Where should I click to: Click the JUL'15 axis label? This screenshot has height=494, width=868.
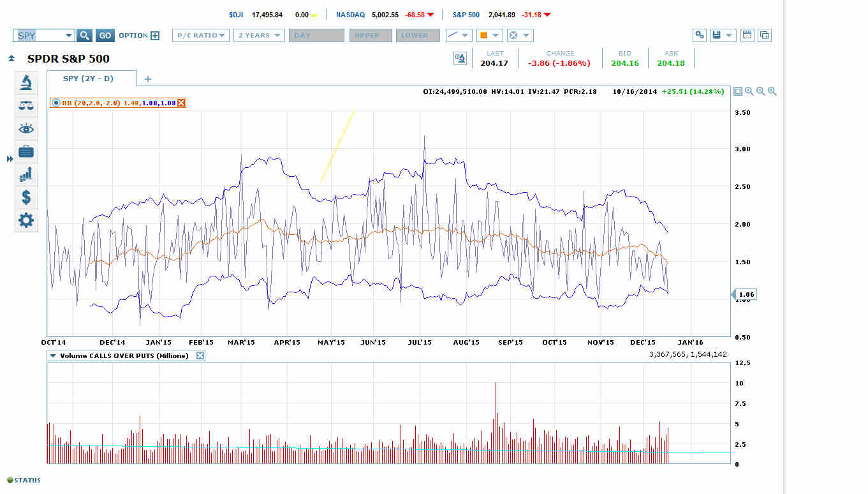pyautogui.click(x=419, y=343)
